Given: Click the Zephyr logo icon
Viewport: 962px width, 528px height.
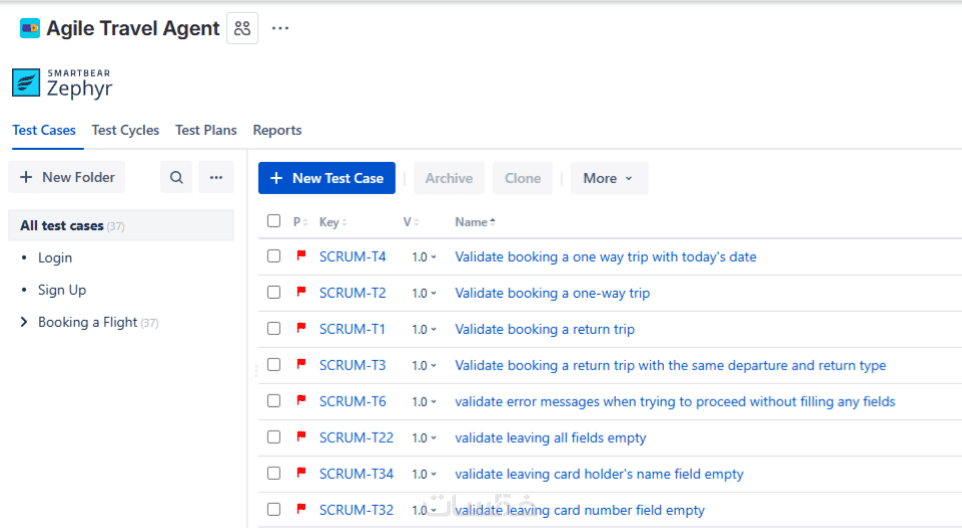Looking at the screenshot, I should 26,82.
